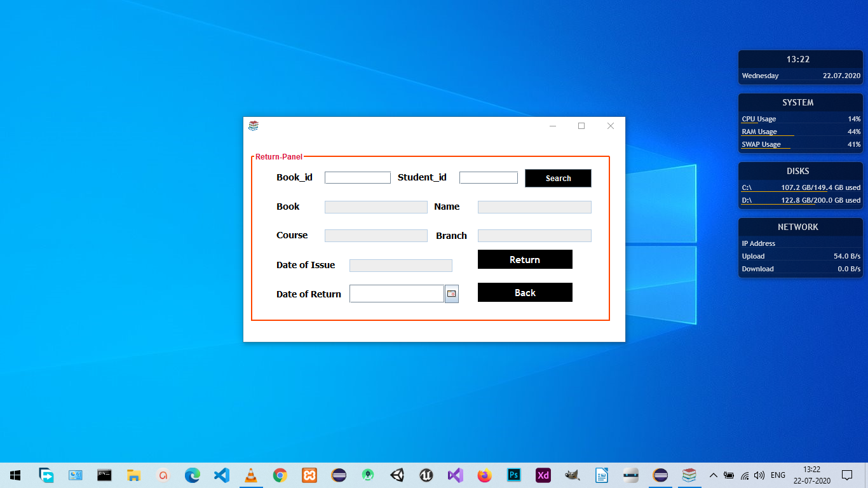Open Unreal Engine from taskbar
Image resolution: width=868 pixels, height=488 pixels.
click(x=426, y=475)
